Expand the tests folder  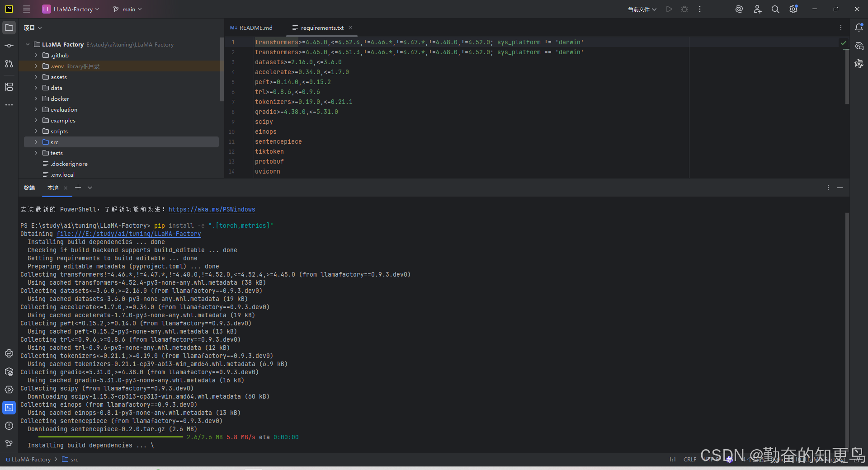pyautogui.click(x=36, y=153)
